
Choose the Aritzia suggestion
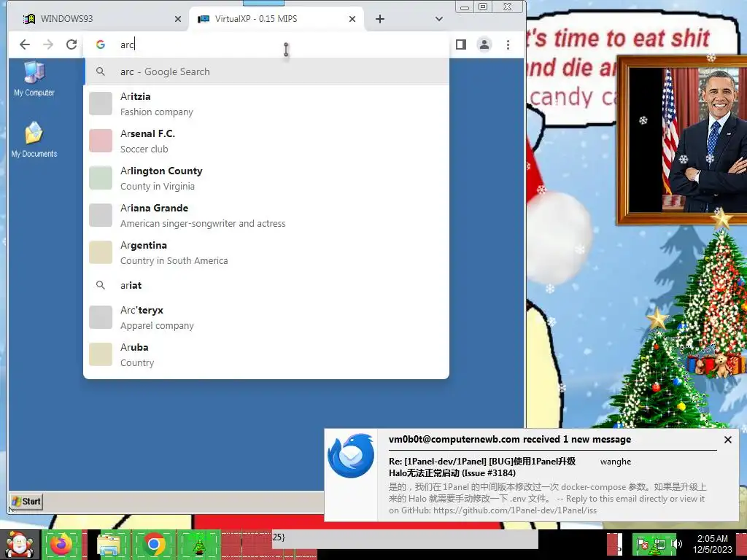pos(266,104)
